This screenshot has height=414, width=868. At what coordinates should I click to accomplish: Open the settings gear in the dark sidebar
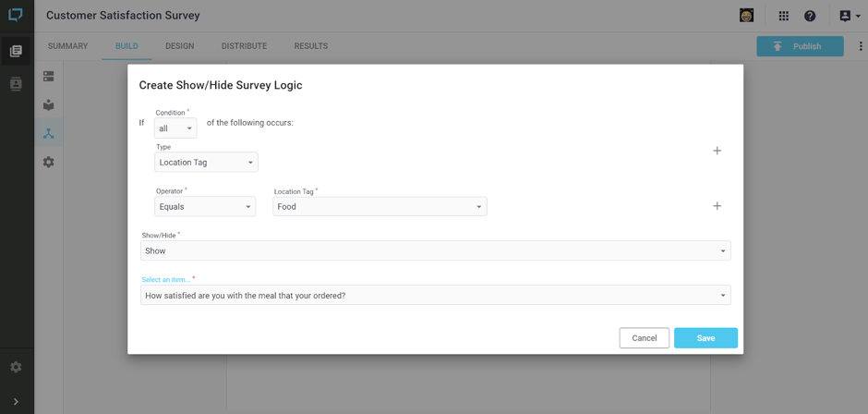[16, 367]
